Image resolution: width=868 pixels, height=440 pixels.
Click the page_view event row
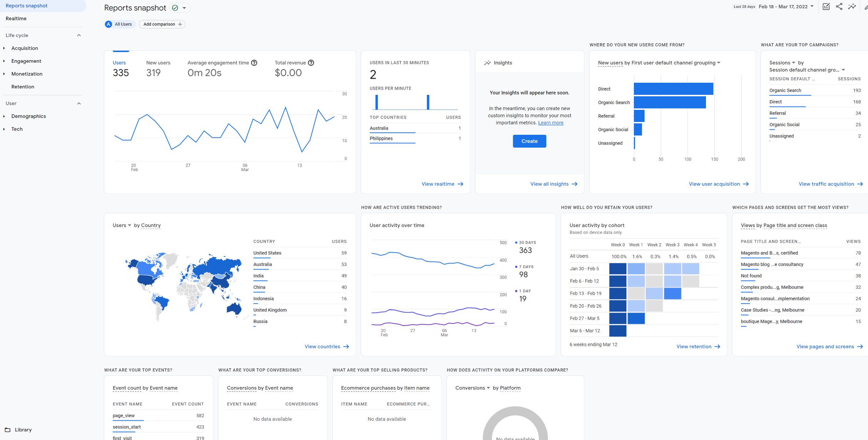[x=158, y=415]
